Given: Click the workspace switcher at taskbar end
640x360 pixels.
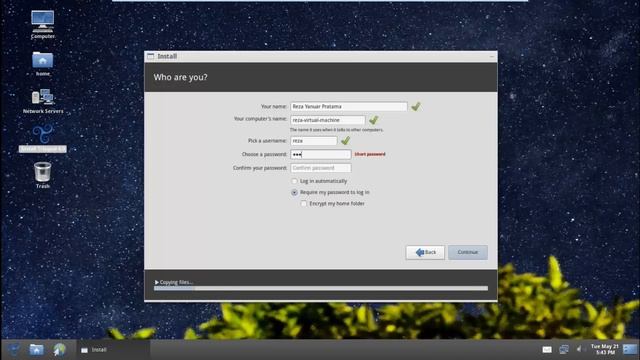Looking at the screenshot, I should (631, 349).
